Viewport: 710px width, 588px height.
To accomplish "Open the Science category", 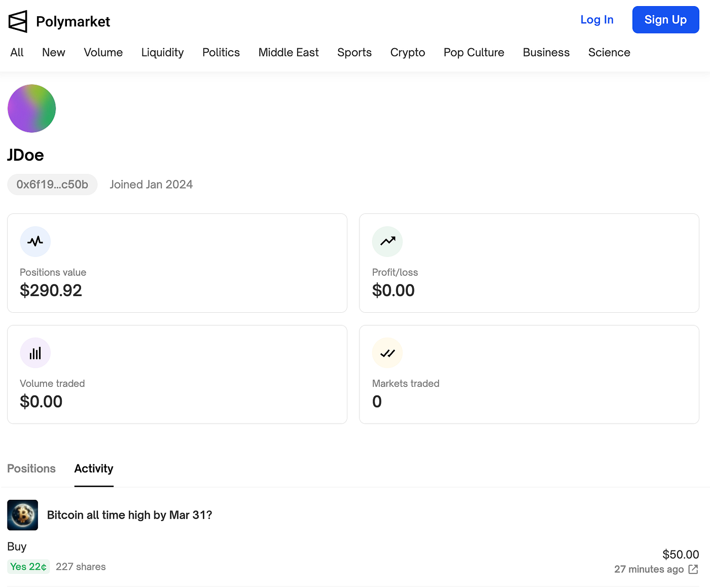I will point(609,52).
